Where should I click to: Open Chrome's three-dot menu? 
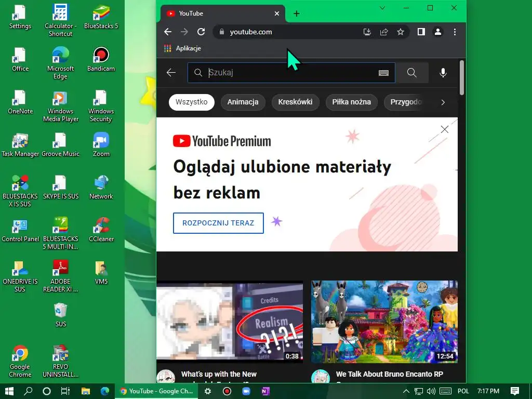(x=455, y=32)
